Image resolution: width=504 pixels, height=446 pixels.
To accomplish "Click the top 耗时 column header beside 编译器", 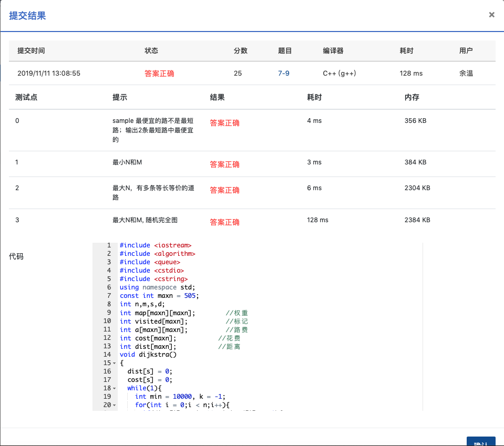I will click(407, 50).
